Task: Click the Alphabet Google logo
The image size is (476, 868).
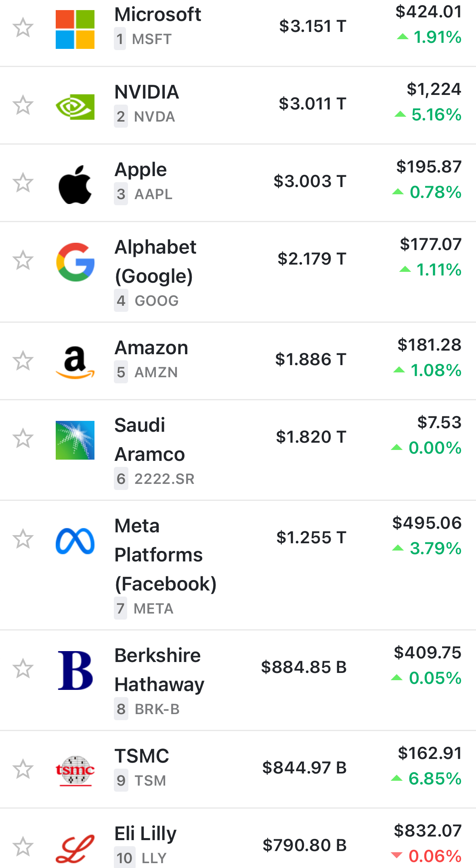Action: click(x=75, y=262)
